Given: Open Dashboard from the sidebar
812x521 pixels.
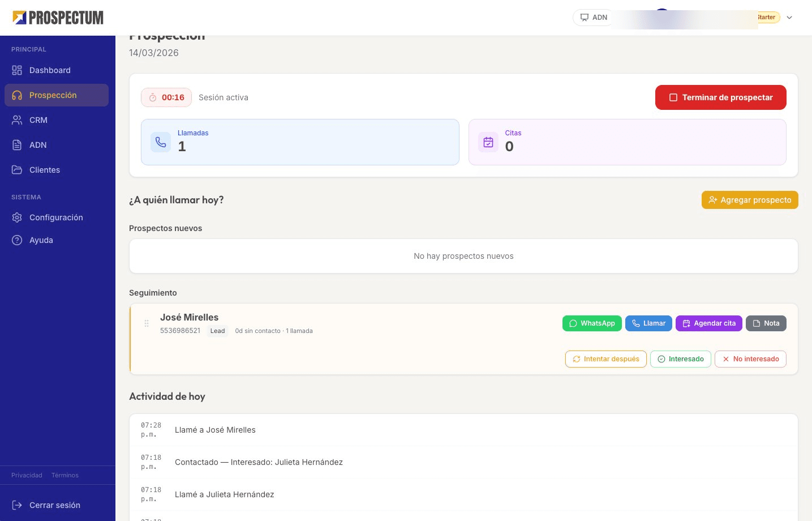Looking at the screenshot, I should (50, 70).
